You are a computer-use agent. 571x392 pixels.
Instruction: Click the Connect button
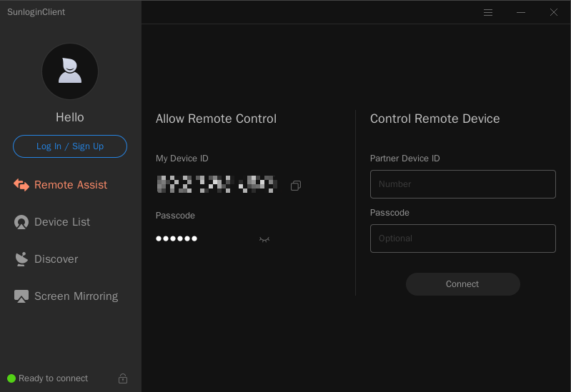click(x=463, y=284)
